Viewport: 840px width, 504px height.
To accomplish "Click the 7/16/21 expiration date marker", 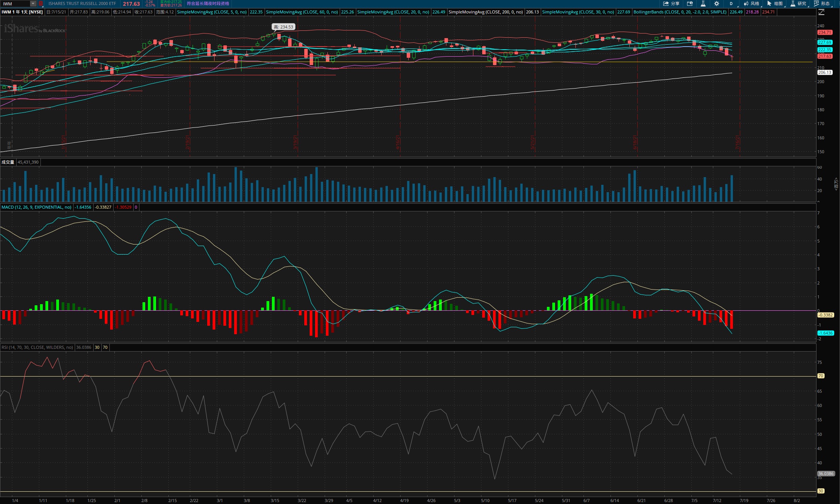I will (x=737, y=142).
